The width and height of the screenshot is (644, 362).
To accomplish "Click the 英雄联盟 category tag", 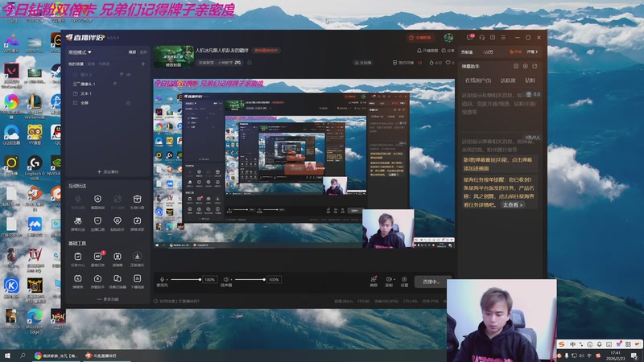I will [x=220, y=63].
